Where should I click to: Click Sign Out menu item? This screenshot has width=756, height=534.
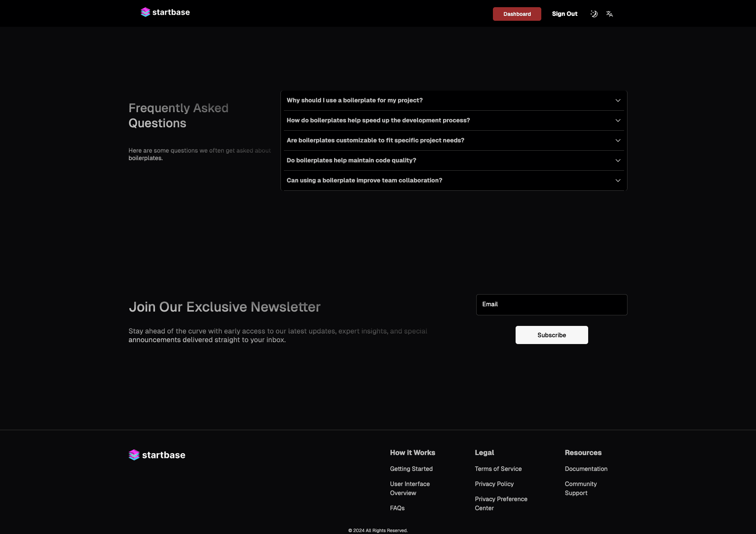pos(564,14)
